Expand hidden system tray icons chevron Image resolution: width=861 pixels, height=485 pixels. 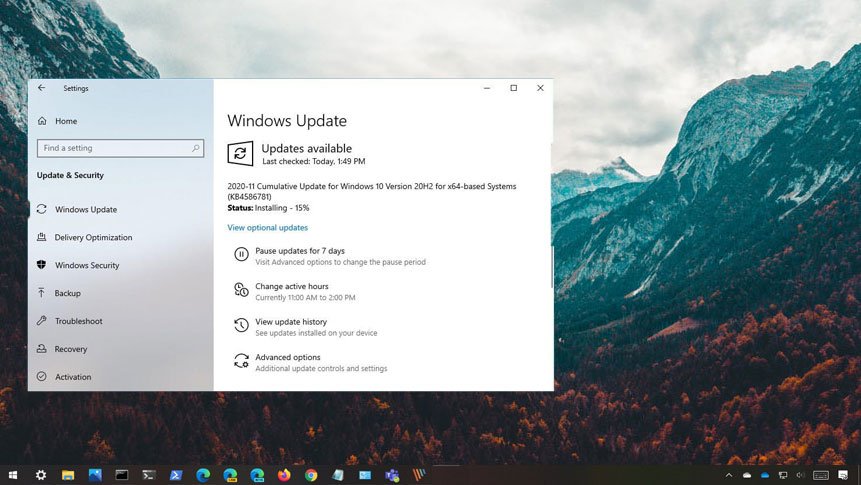click(x=729, y=475)
